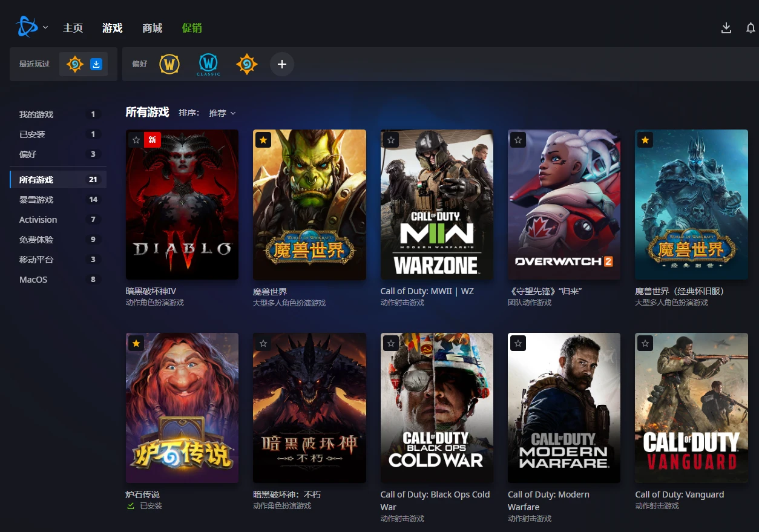Add a favorite with the plus button

click(282, 64)
